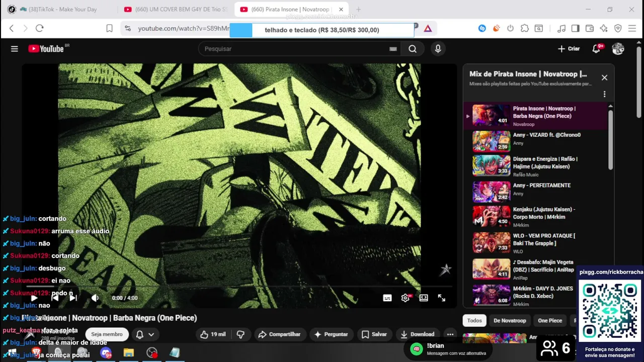
Task: Save video with Salvar button
Action: (x=374, y=334)
